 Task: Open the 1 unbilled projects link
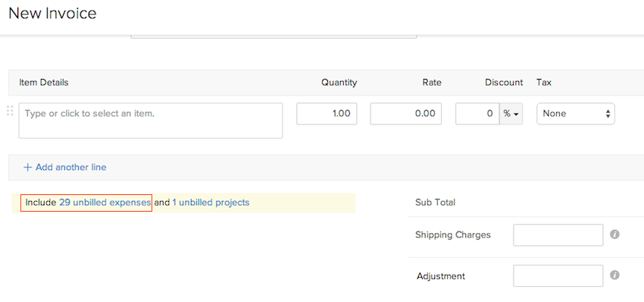pyautogui.click(x=211, y=203)
